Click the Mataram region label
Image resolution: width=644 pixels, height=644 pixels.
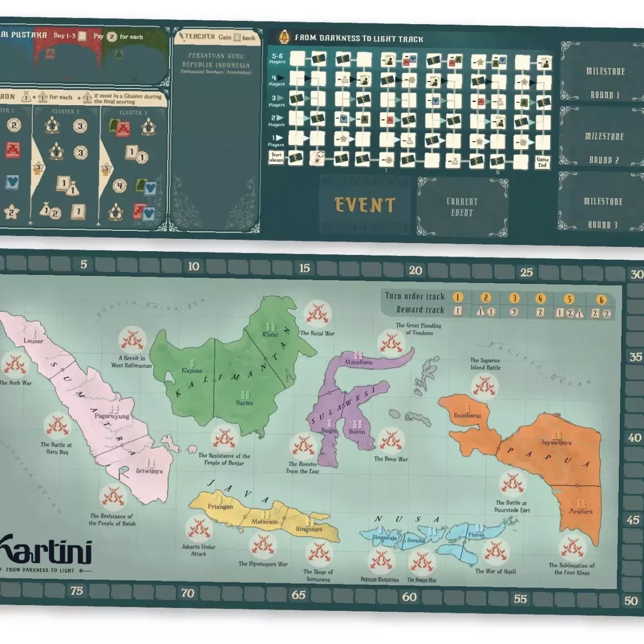coord(265,522)
